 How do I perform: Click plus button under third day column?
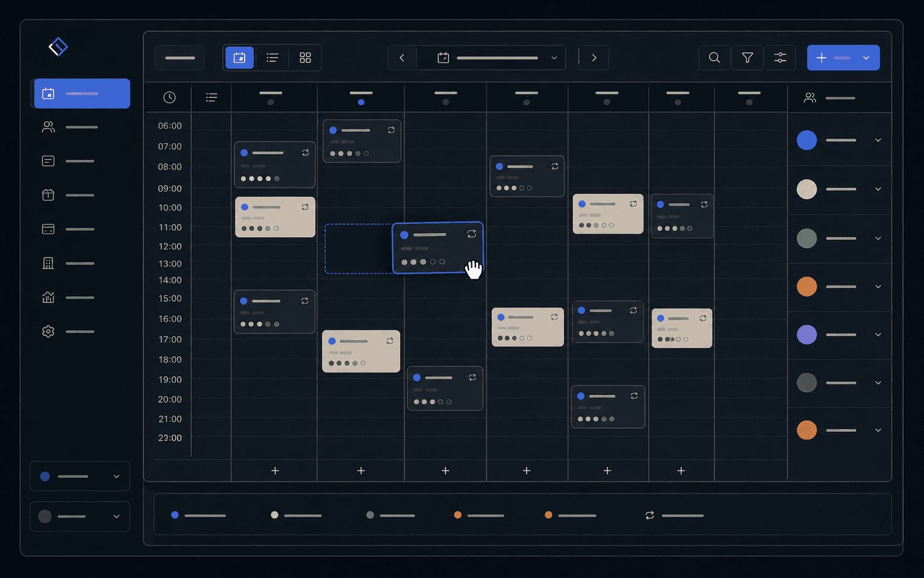446,470
